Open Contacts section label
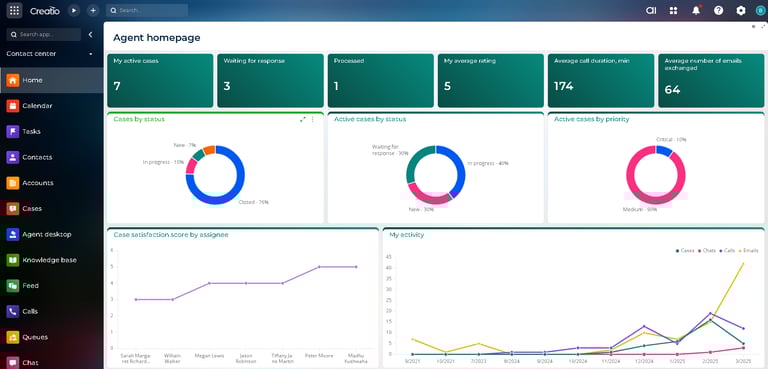This screenshot has width=768, height=369. click(37, 157)
